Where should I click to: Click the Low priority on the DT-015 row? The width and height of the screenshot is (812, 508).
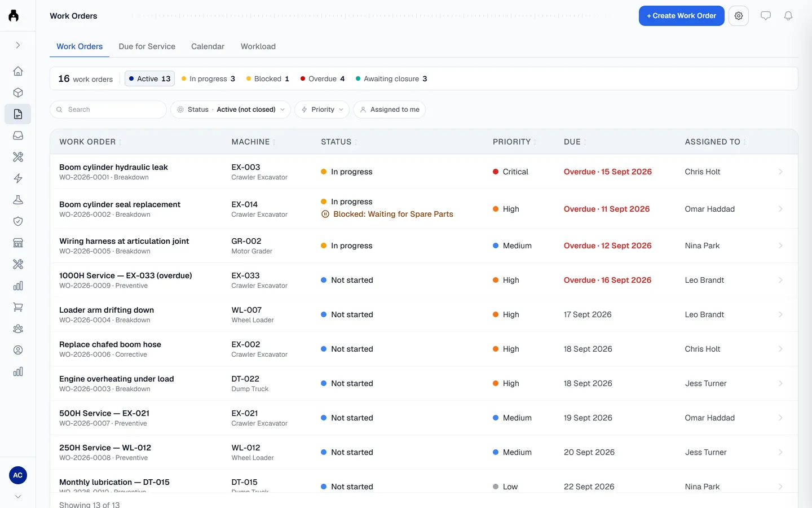coord(505,487)
